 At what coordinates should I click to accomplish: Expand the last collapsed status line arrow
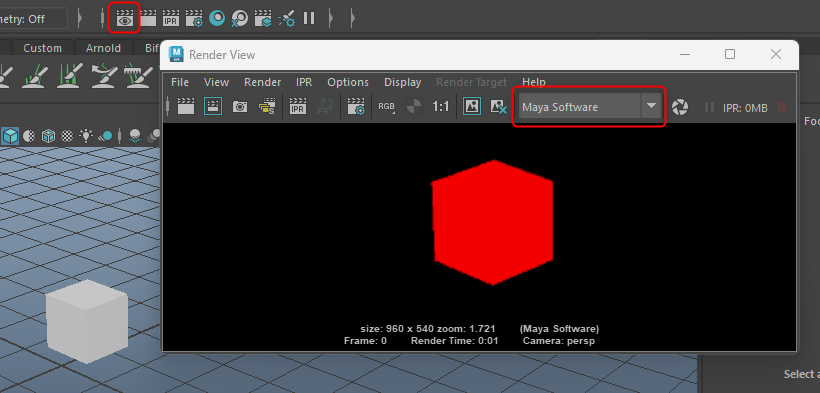[352, 18]
